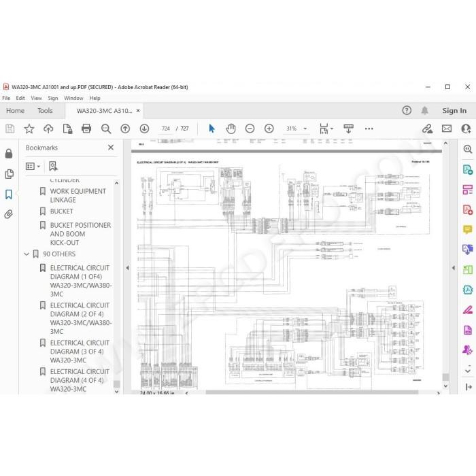Image resolution: width=476 pixels, height=476 pixels.
Task: Click the Save file icon
Action: 10,129
